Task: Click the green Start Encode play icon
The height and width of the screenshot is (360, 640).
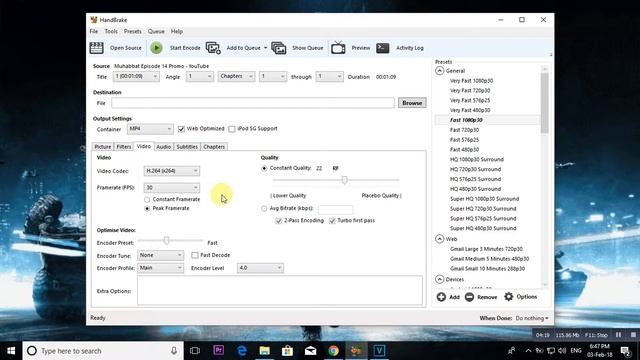Action: tap(156, 48)
